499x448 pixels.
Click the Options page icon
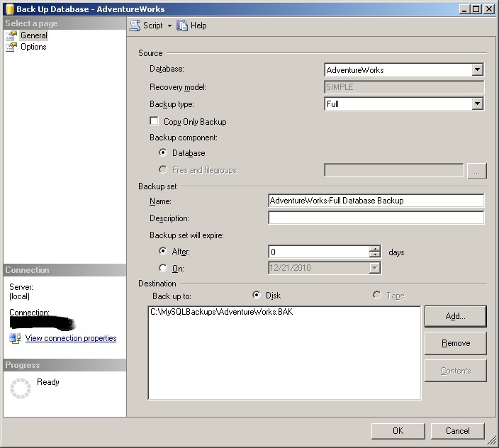click(x=11, y=47)
